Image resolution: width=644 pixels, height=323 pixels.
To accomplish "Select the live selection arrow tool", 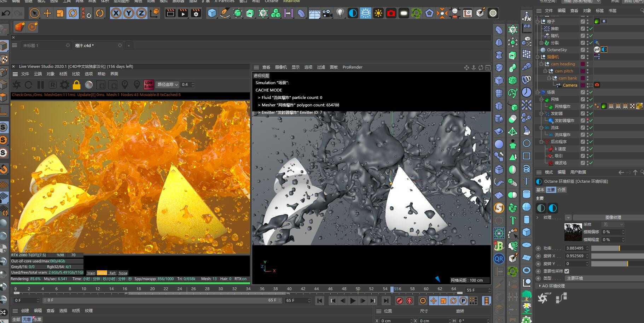I will pos(34,13).
